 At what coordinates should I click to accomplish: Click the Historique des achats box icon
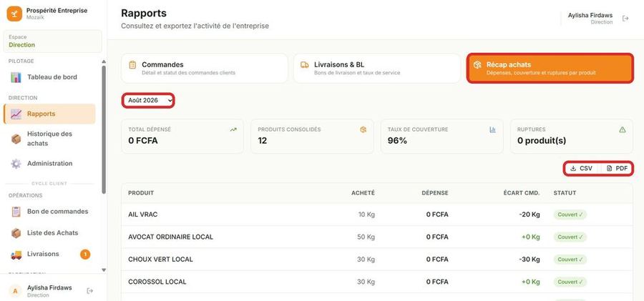(16, 139)
